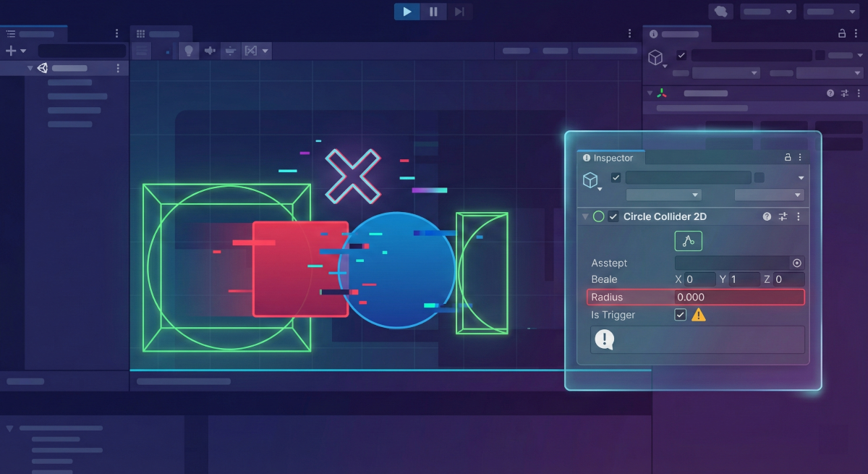Image resolution: width=868 pixels, height=474 pixels.
Task: Click the Edit Collider button
Action: (688, 241)
